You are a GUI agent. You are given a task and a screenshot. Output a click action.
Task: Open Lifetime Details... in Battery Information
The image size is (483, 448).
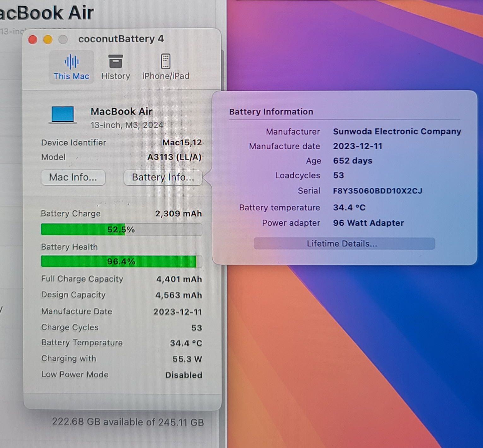[x=344, y=244]
